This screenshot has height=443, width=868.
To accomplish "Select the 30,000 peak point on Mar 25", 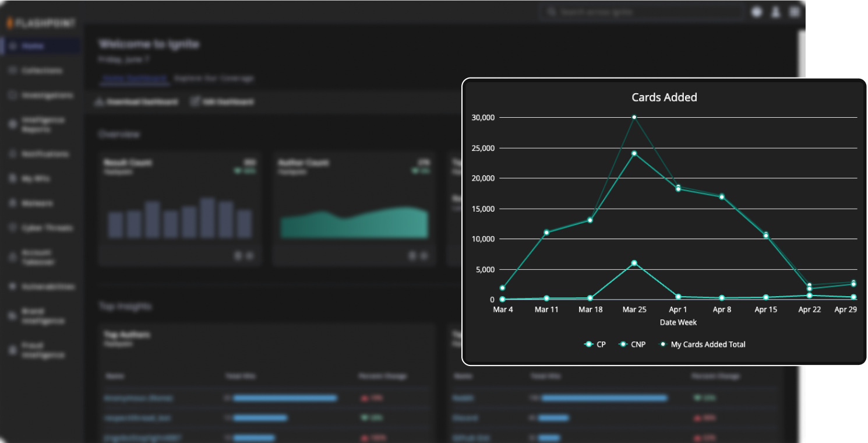I will pos(634,117).
